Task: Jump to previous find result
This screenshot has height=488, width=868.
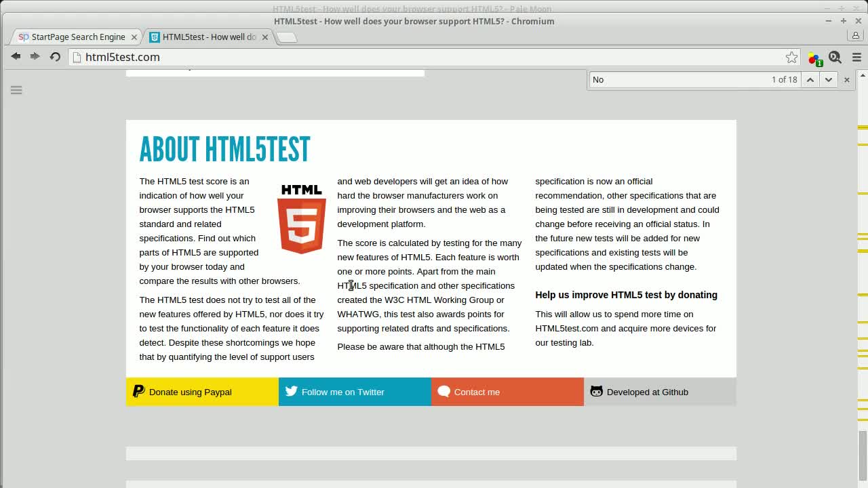Action: pyautogui.click(x=810, y=79)
